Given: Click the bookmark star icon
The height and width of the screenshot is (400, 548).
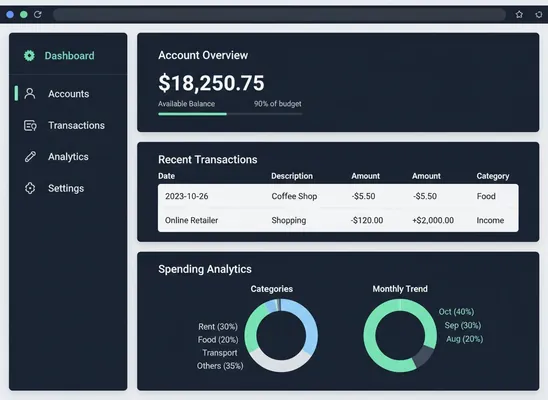Looking at the screenshot, I should pos(519,14).
